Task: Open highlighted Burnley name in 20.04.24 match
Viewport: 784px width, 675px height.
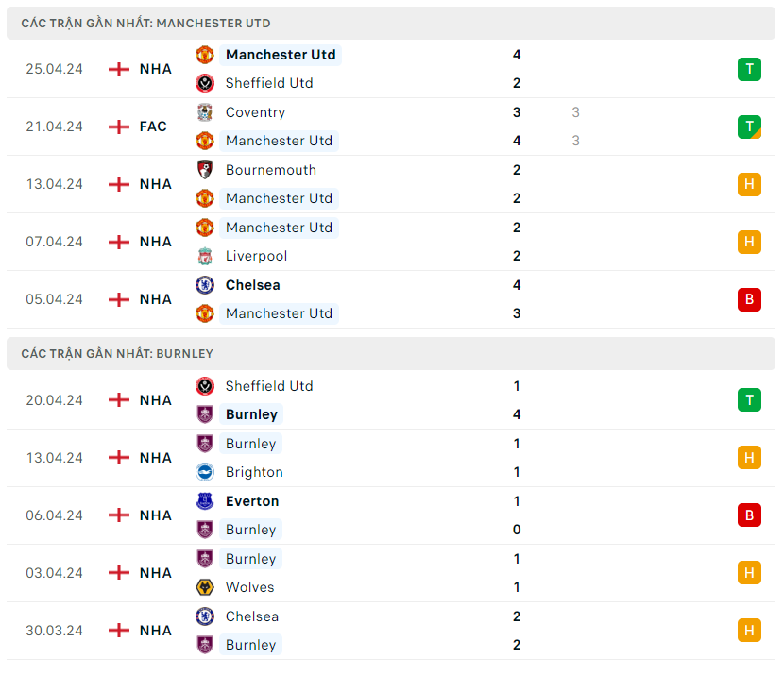Action: pyautogui.click(x=251, y=414)
